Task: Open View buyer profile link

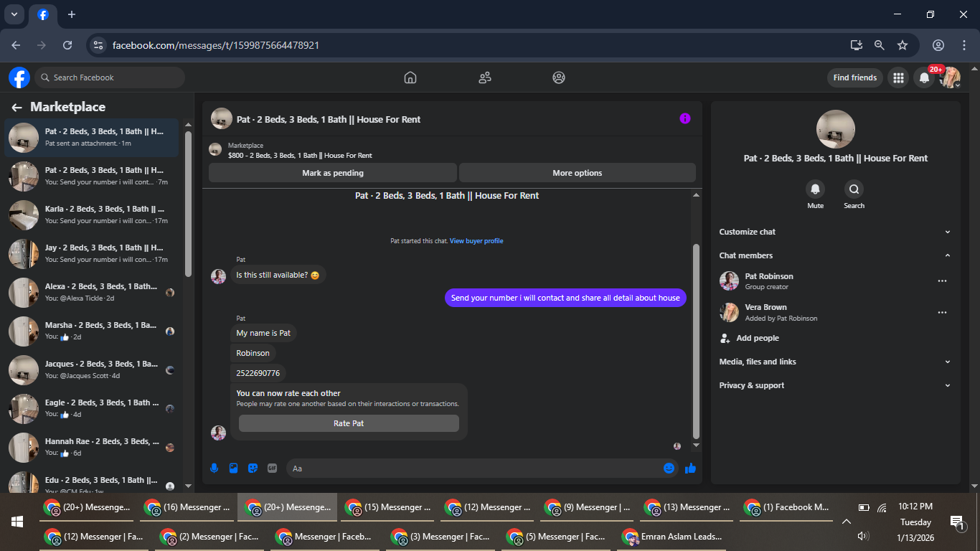Action: pyautogui.click(x=476, y=241)
